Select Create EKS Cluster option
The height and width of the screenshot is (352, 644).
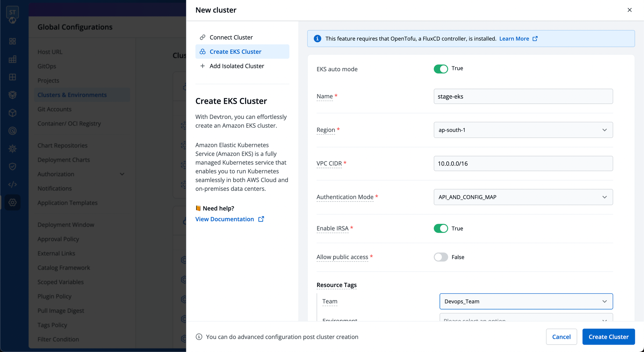click(242, 52)
